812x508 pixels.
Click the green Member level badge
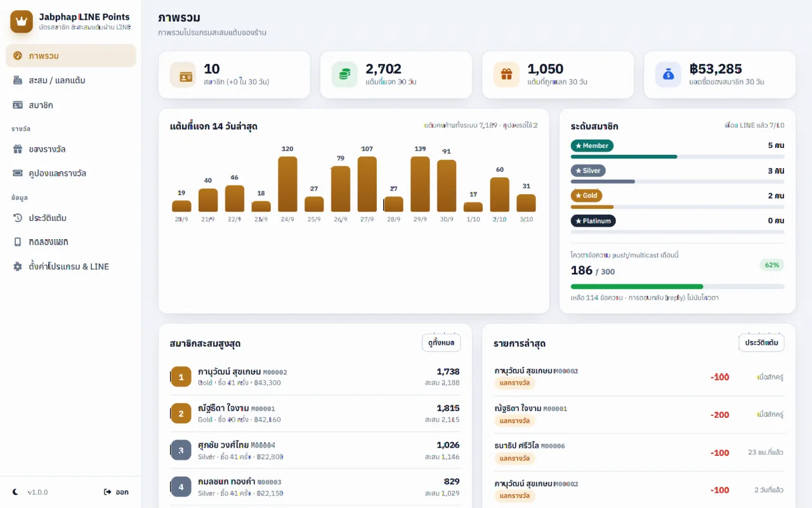click(592, 146)
